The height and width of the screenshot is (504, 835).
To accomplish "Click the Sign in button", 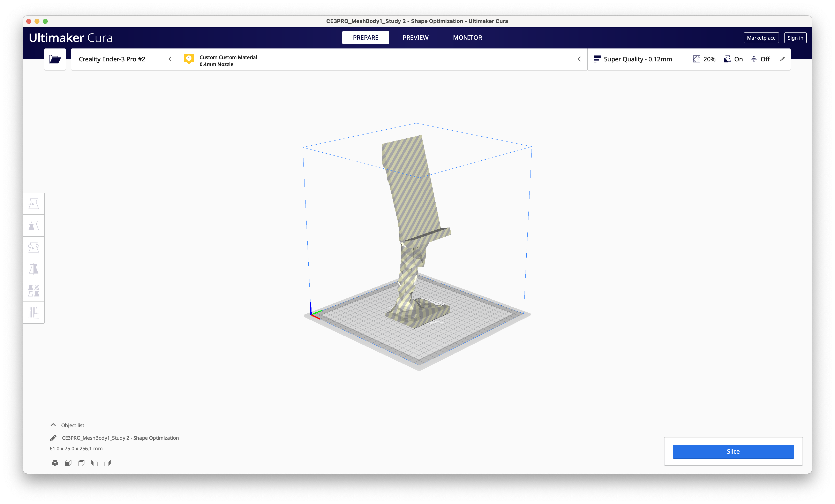I will click(795, 38).
